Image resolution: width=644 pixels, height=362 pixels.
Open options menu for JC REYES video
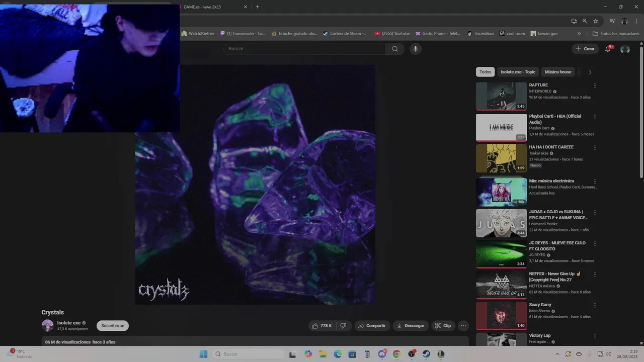(x=595, y=243)
